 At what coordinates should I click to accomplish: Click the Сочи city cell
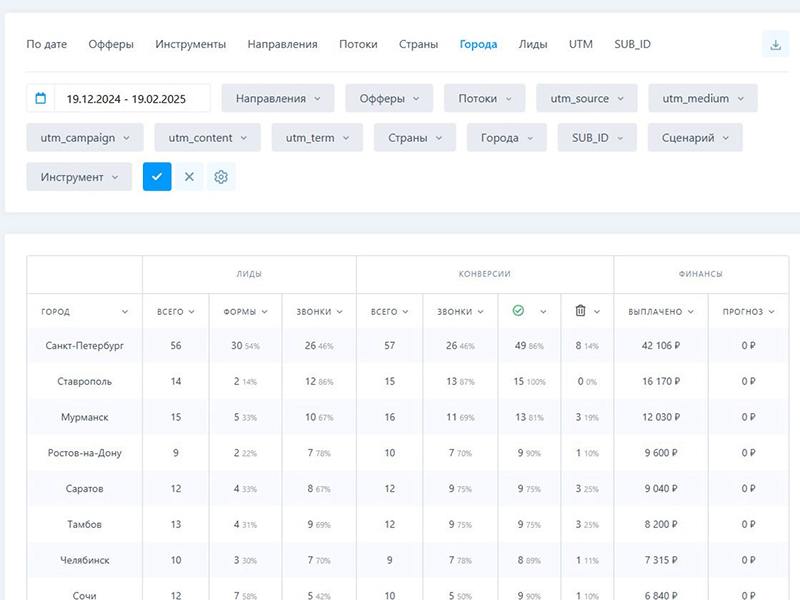click(84, 595)
